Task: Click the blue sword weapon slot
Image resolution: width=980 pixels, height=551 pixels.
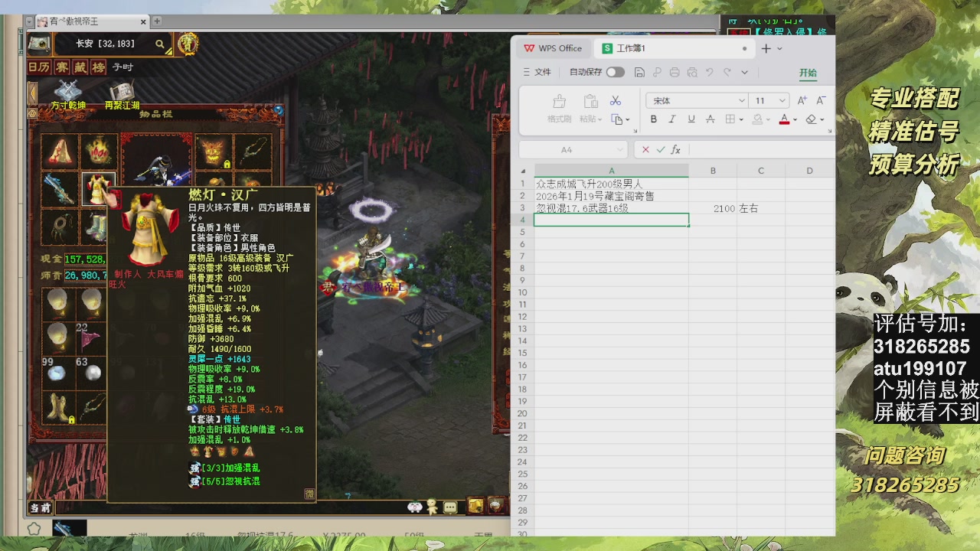Action: click(60, 189)
